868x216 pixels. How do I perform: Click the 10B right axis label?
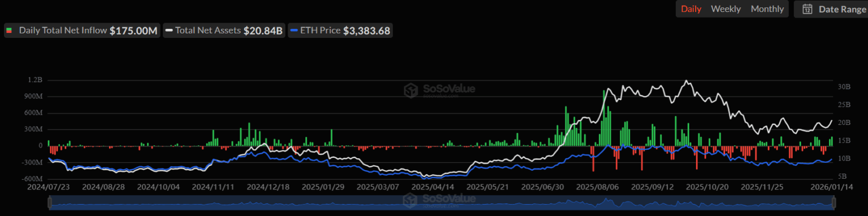pos(844,158)
